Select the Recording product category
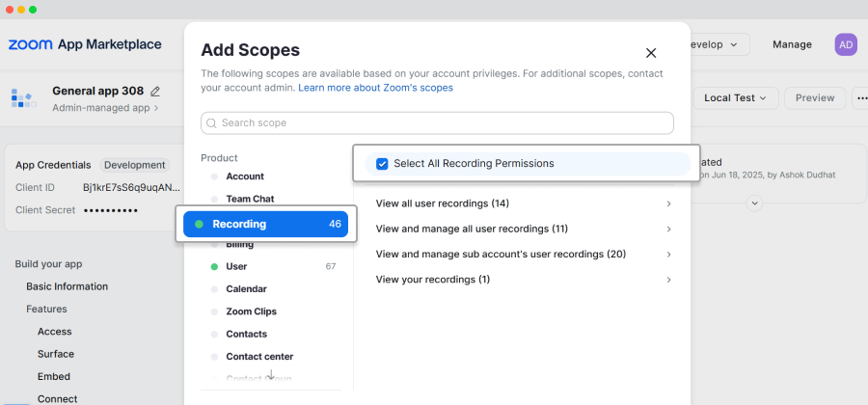This screenshot has width=868, height=405. click(x=266, y=224)
